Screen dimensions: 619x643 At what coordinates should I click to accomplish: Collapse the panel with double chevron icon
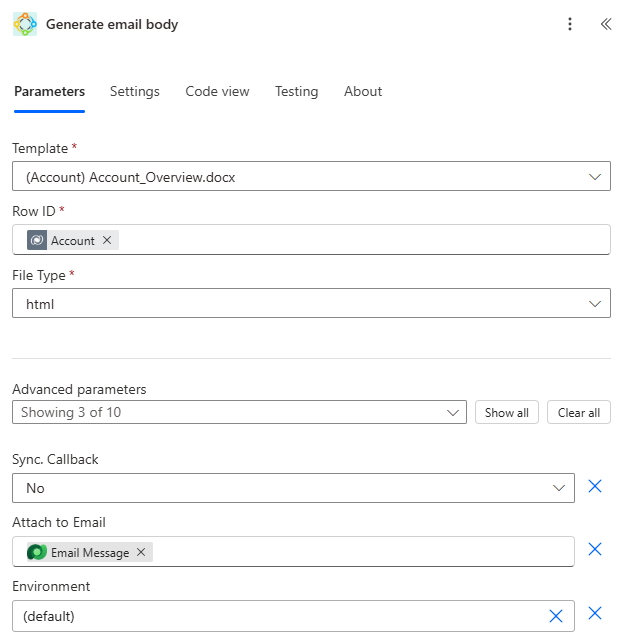[x=605, y=24]
